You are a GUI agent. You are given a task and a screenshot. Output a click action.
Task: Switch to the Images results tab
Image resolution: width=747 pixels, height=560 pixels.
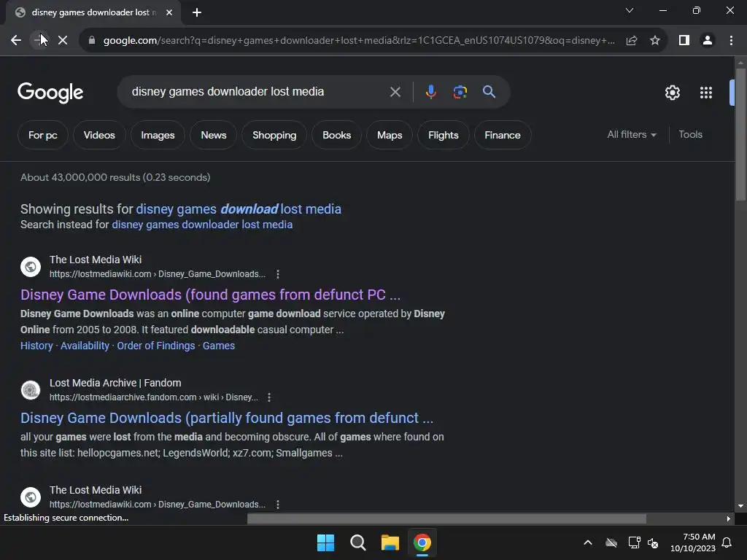coord(158,135)
